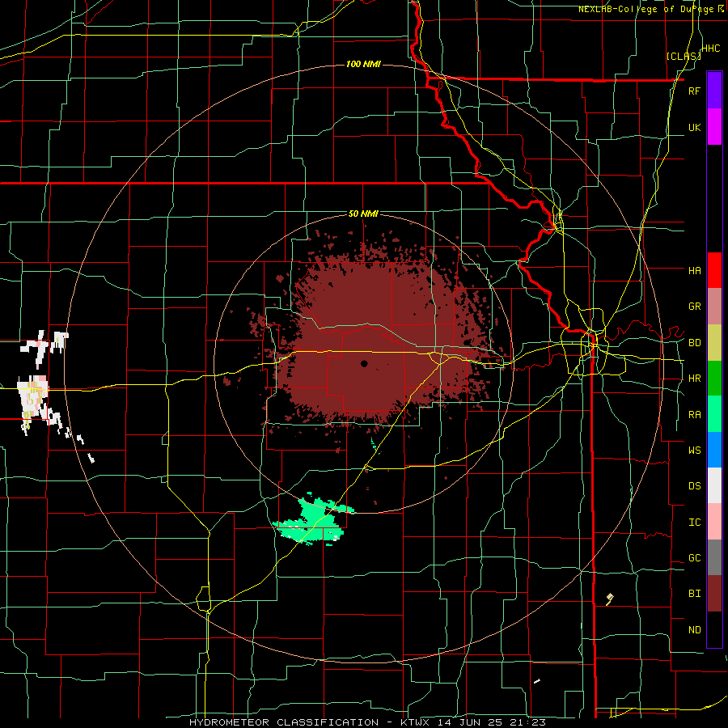Click the purple RF legend color swatch
The width and height of the screenshot is (728, 728).
pos(714,91)
